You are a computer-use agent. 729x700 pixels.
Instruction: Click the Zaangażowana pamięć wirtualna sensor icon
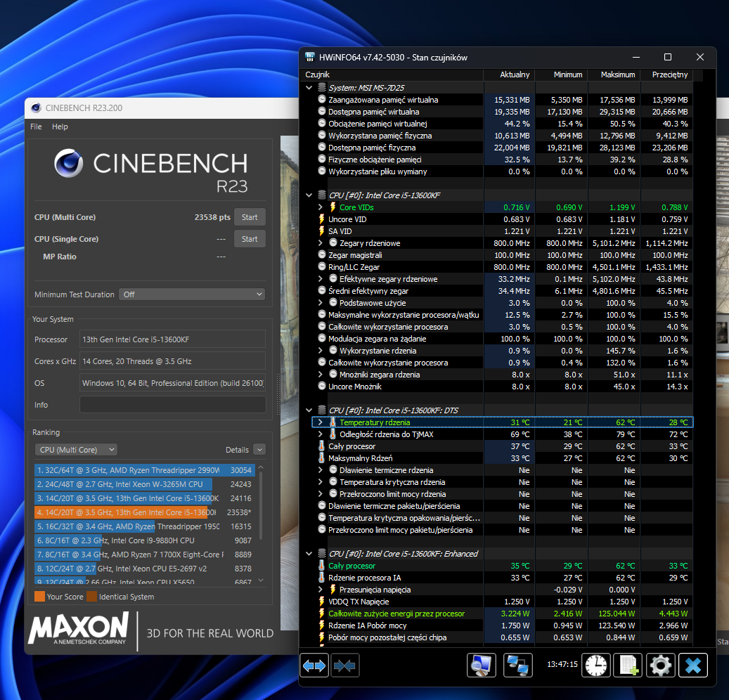322,100
